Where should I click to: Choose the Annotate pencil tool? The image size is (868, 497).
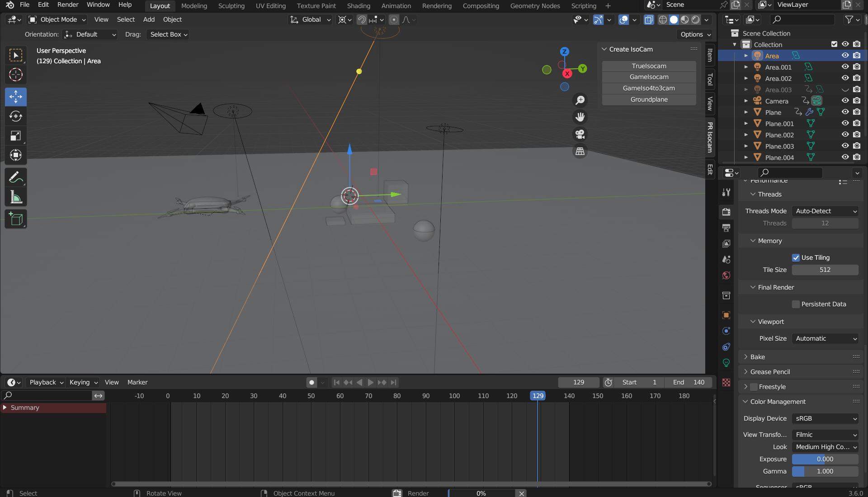click(16, 178)
